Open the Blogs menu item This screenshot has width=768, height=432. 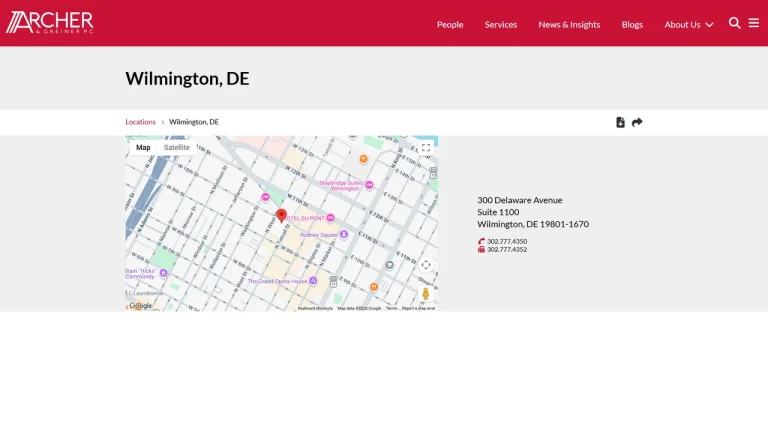coord(632,24)
